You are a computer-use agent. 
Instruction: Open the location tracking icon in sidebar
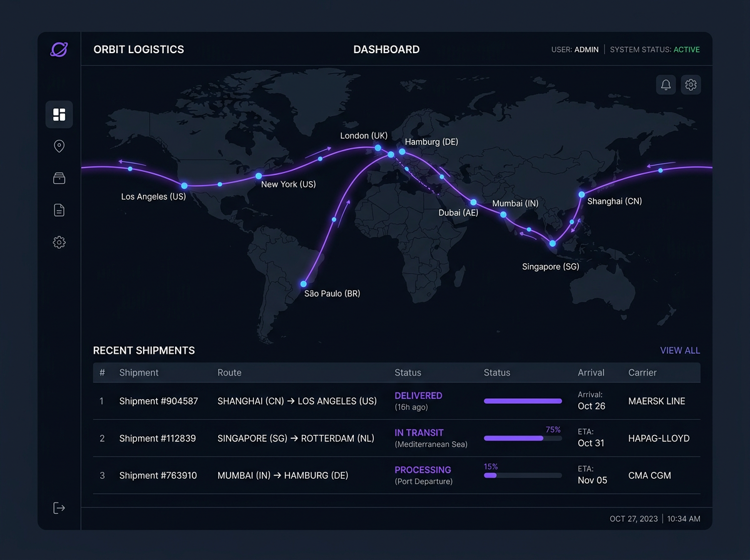coord(59,146)
